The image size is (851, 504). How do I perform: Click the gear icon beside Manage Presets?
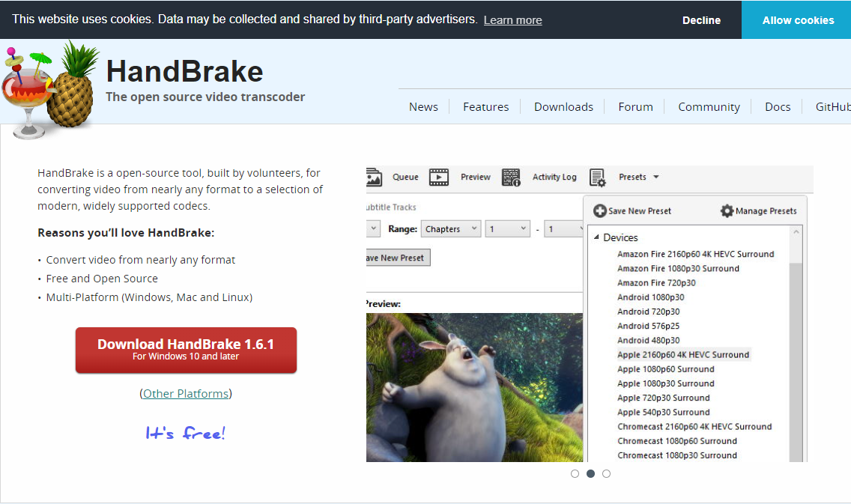click(727, 210)
